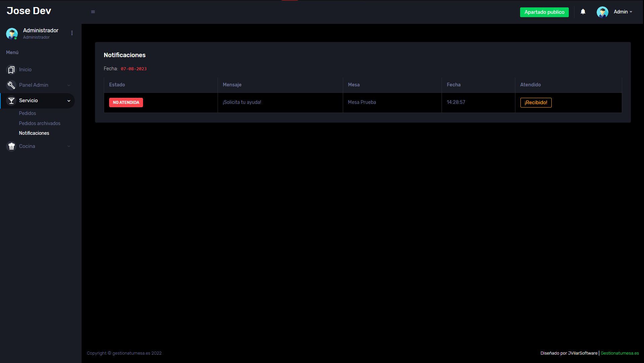Screen dimensions: 644x363
Task: Click the Cocina chef hat icon
Action: pos(11,146)
